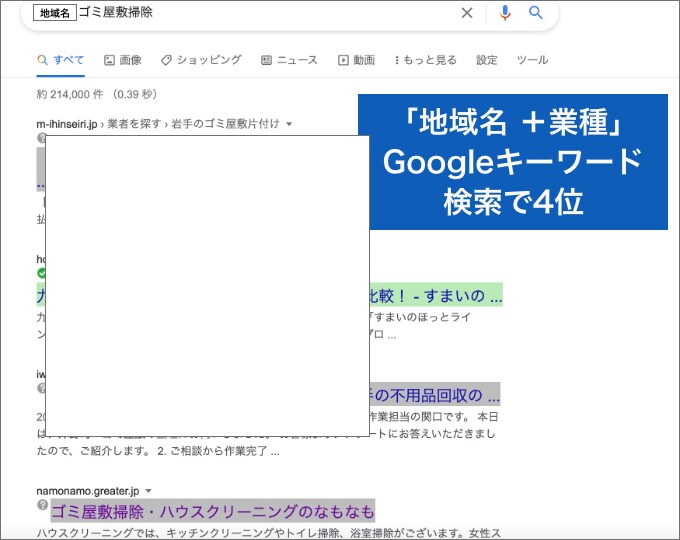680x540 pixels.
Task: Switch to the 画像 tab
Action: click(123, 60)
